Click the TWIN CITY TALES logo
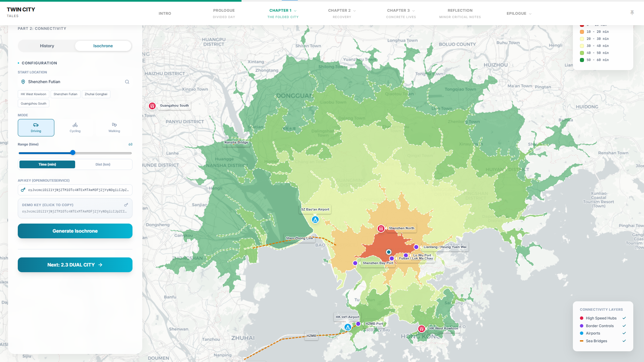Screen dimensions: 644x362 click(21, 12)
